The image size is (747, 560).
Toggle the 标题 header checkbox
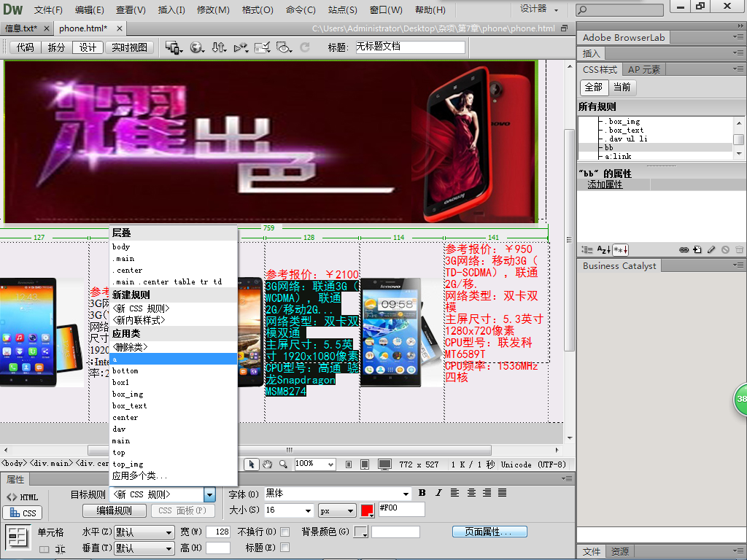tap(285, 548)
